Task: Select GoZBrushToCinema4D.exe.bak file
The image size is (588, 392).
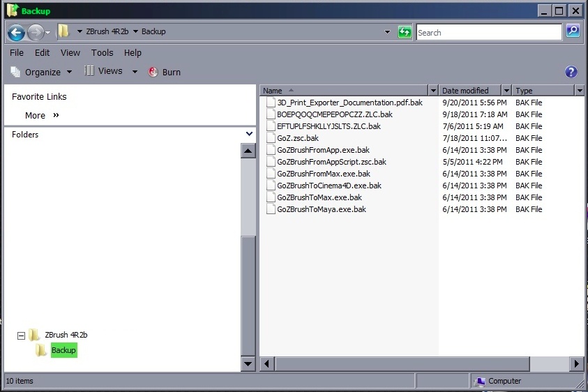Action: click(x=329, y=186)
